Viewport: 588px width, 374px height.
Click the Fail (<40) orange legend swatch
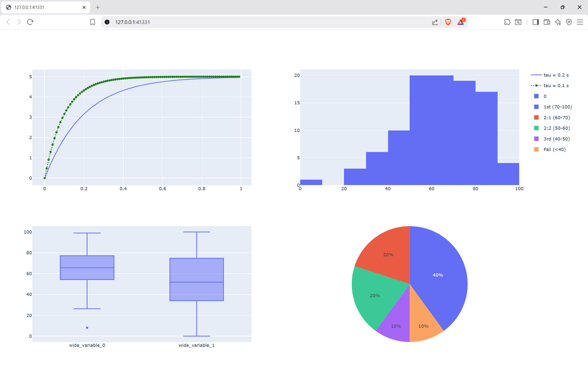(536, 150)
